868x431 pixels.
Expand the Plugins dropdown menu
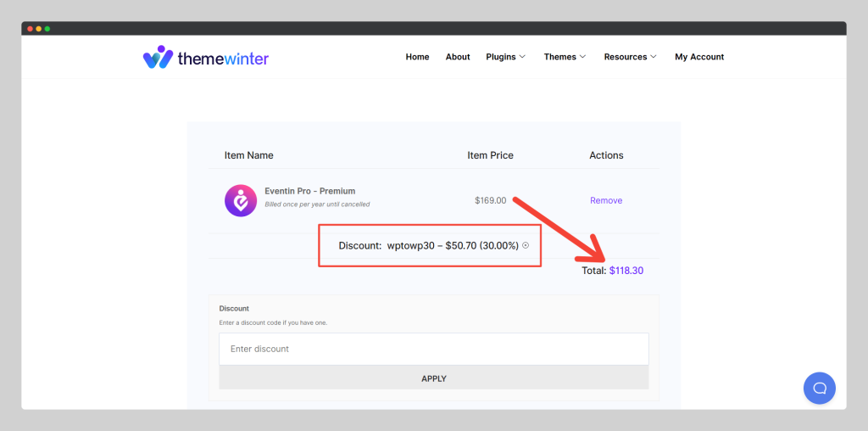click(506, 57)
